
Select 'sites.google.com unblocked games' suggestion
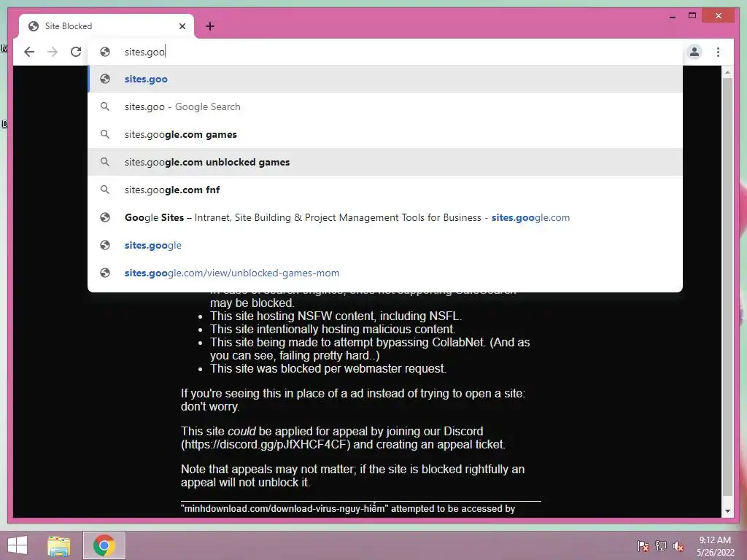(385, 162)
